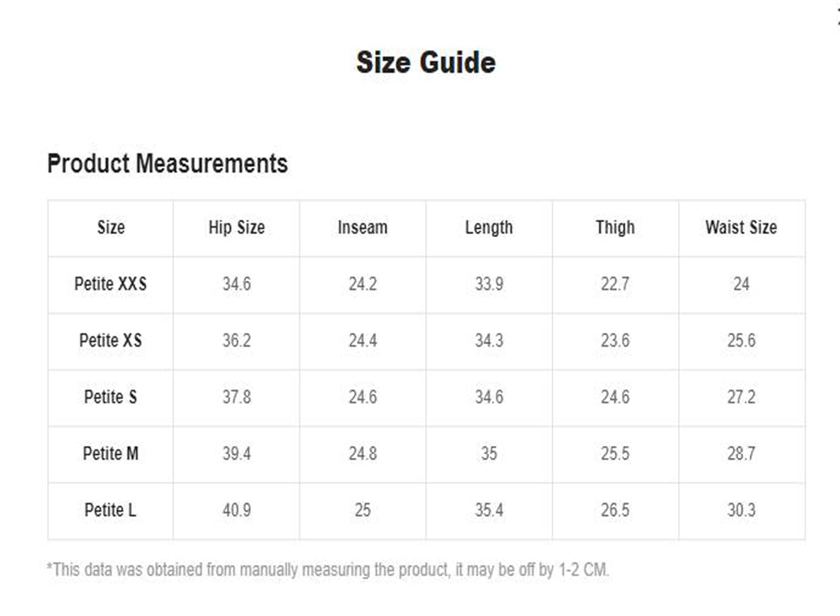The image size is (840, 616).
Task: Click the Product Measurements heading
Action: [x=167, y=164]
